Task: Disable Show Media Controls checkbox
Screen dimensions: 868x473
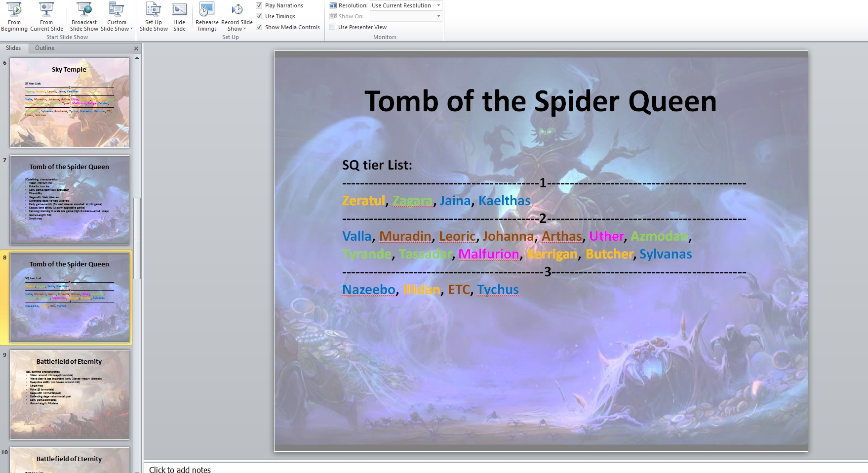Action: click(x=259, y=27)
